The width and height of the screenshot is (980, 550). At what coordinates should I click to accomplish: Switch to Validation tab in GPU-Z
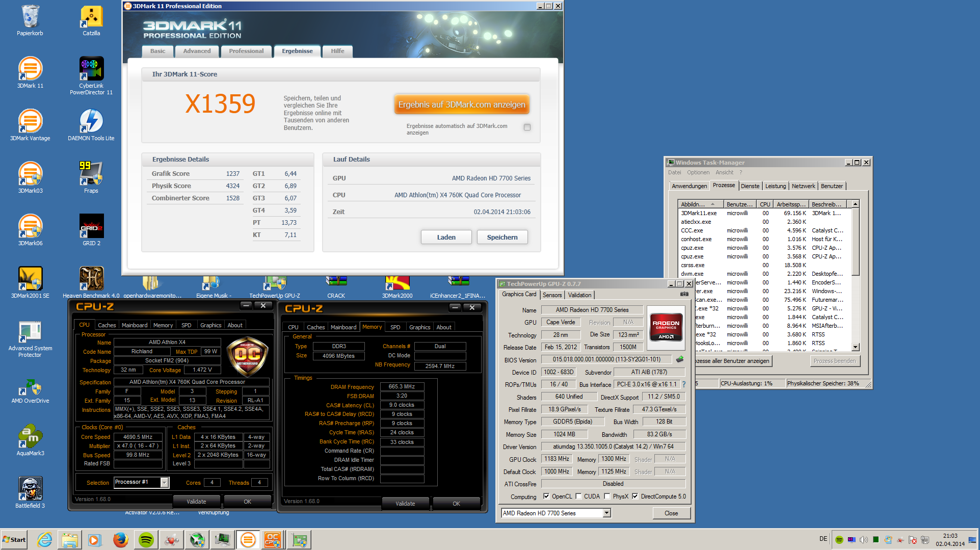(579, 295)
